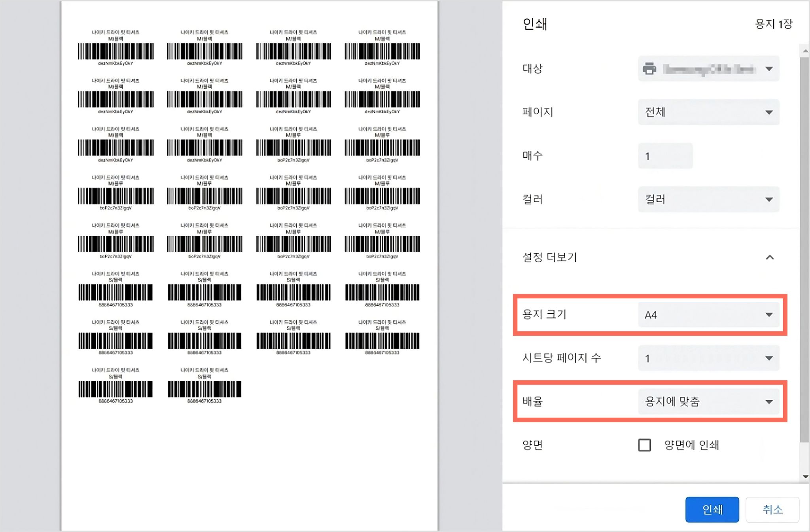Click the scrollbar down arrow
The image size is (810, 532).
tap(805, 477)
